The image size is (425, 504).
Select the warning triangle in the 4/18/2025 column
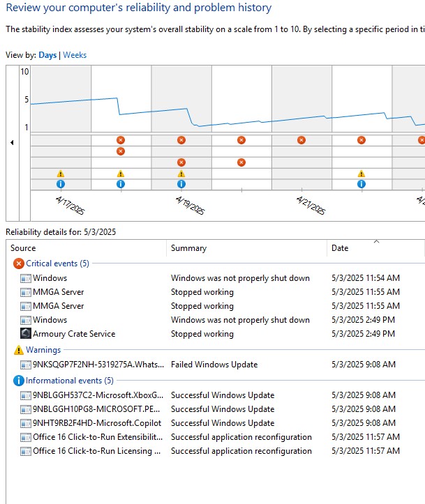[x=121, y=174]
